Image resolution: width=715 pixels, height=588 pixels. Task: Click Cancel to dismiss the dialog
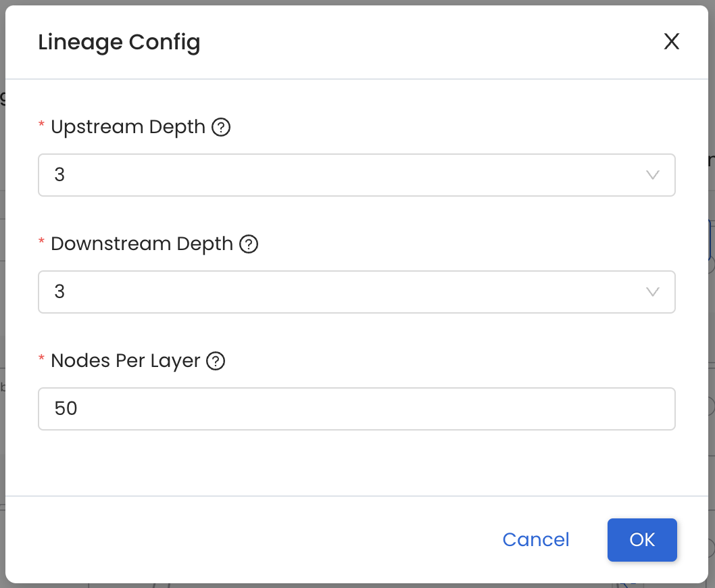(x=535, y=539)
